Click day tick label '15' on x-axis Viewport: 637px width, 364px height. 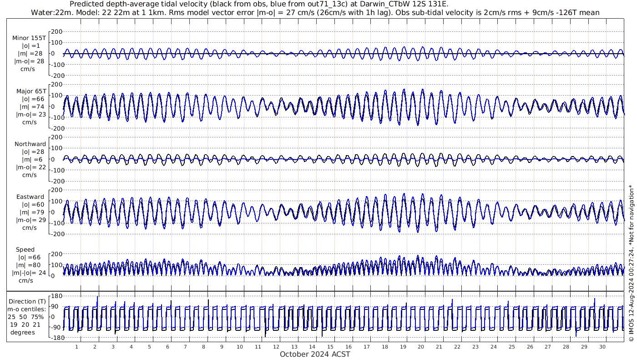[x=330, y=347]
